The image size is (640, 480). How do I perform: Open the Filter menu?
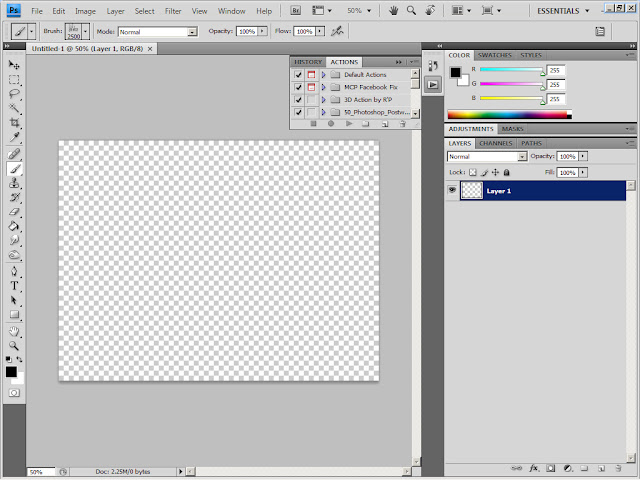coord(173,11)
